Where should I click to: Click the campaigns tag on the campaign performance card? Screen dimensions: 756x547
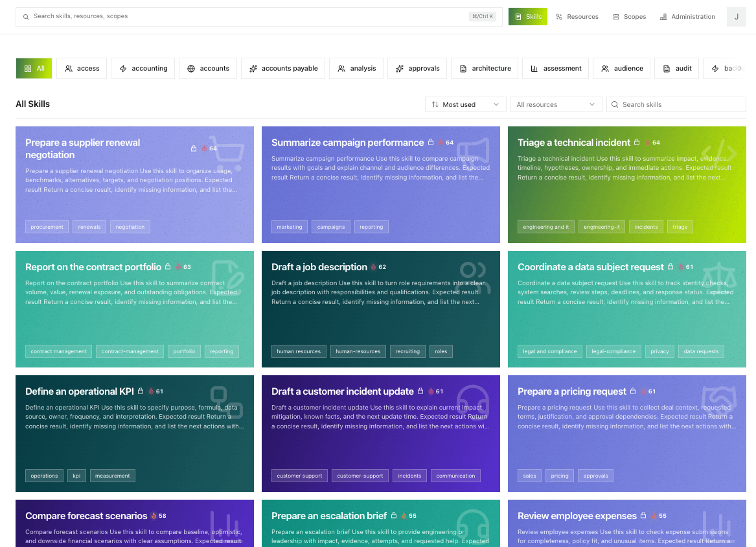coord(331,227)
